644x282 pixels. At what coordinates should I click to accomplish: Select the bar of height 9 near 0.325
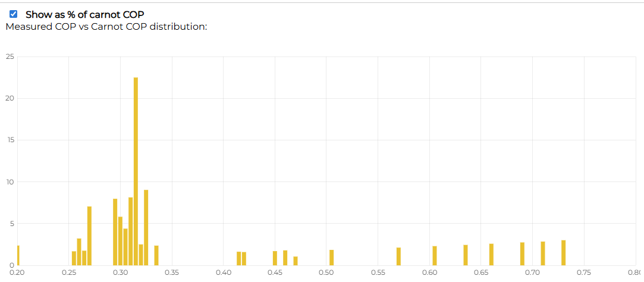[146, 227]
